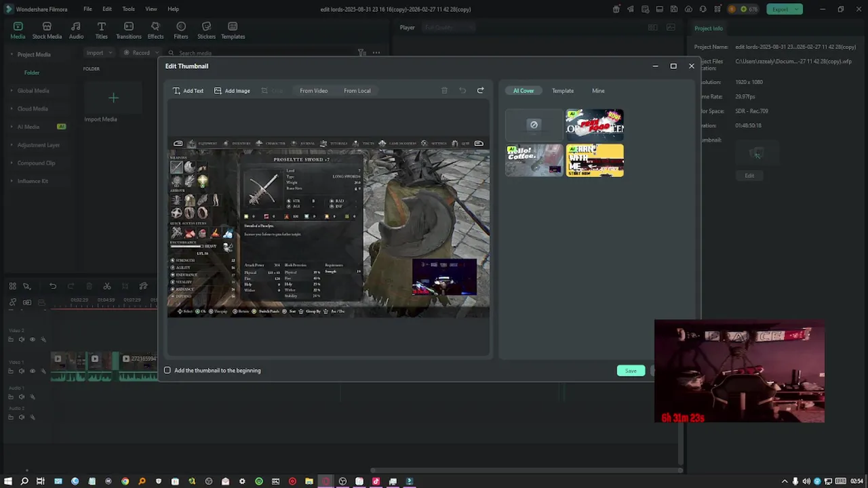The image size is (868, 488).
Task: Open the Audio tab
Action: point(76,30)
